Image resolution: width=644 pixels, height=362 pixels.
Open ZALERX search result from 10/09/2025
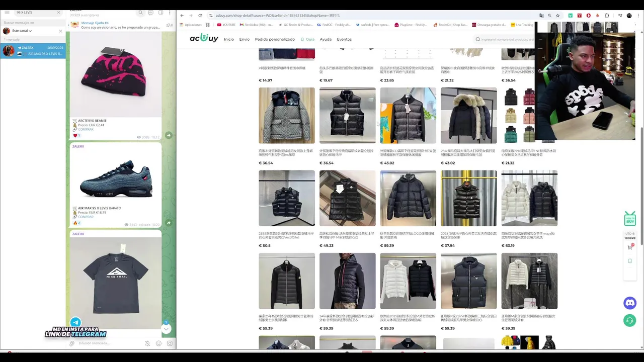pos(33,51)
